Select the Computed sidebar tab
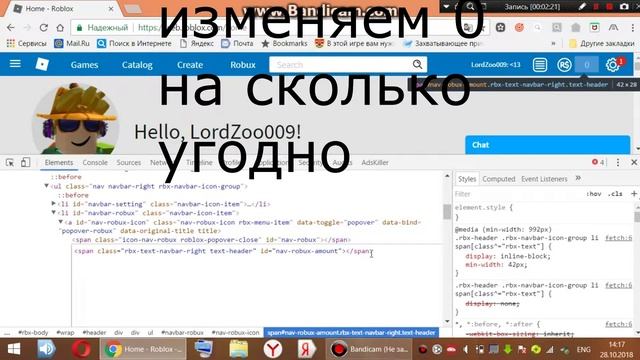640x360 pixels. (499, 179)
